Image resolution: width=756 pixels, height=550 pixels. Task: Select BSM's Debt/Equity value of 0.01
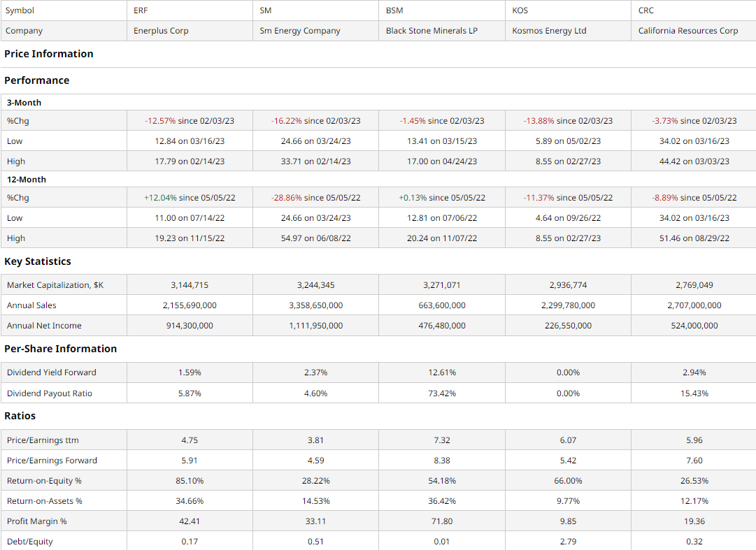click(441, 541)
